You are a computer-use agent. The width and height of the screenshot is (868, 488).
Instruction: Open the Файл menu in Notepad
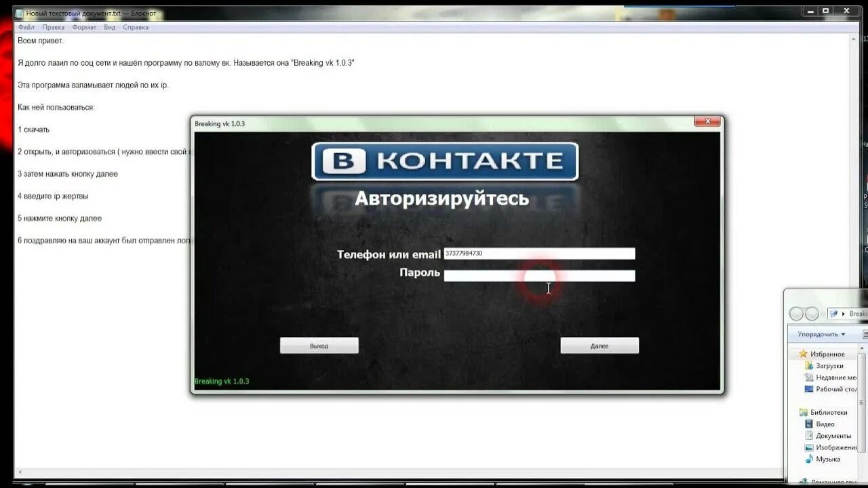pos(26,27)
